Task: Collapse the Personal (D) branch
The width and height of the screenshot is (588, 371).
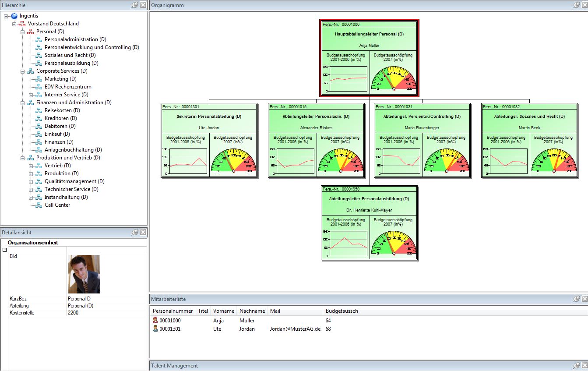Action: 23,32
